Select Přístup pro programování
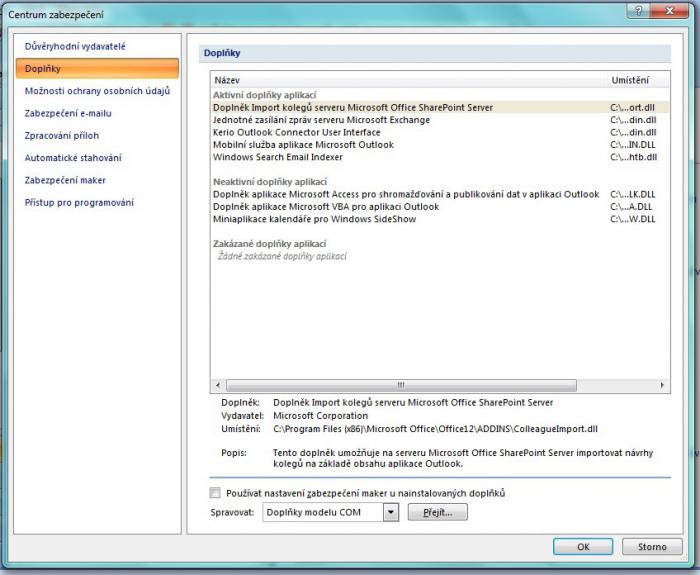This screenshot has height=575, width=700. point(79,203)
